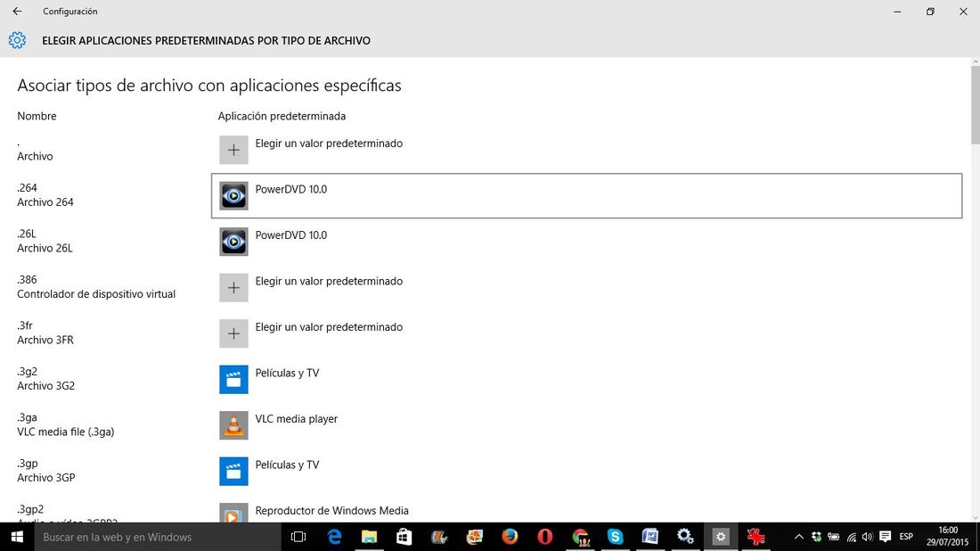Click the plus icon for .386 file type
Viewport: 980px width, 551px height.
pyautogui.click(x=233, y=288)
